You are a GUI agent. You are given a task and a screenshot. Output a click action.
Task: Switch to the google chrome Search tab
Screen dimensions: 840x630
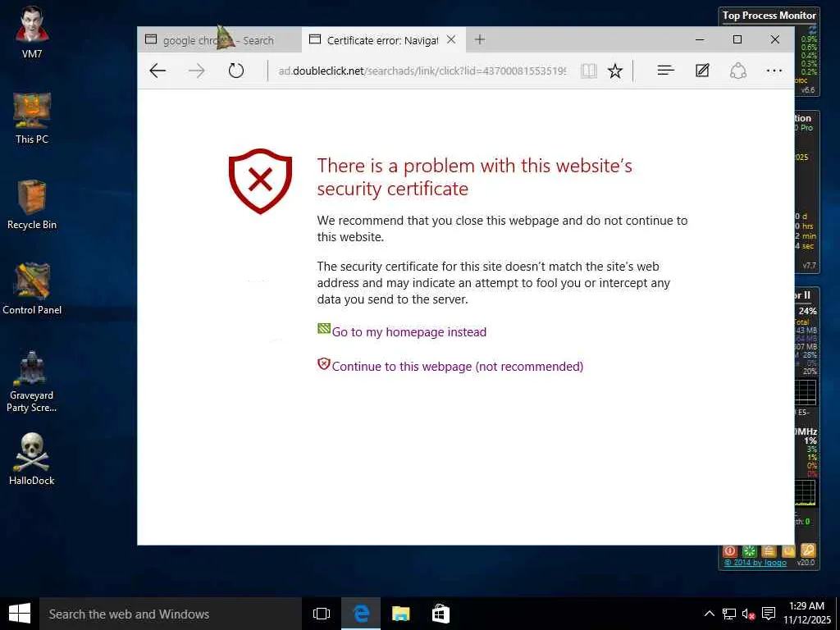(220, 39)
